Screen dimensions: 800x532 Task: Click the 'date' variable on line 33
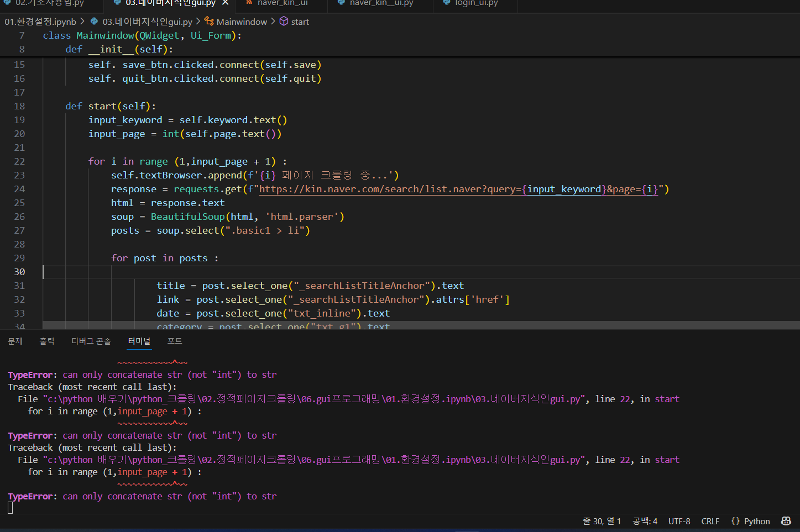[x=168, y=313]
